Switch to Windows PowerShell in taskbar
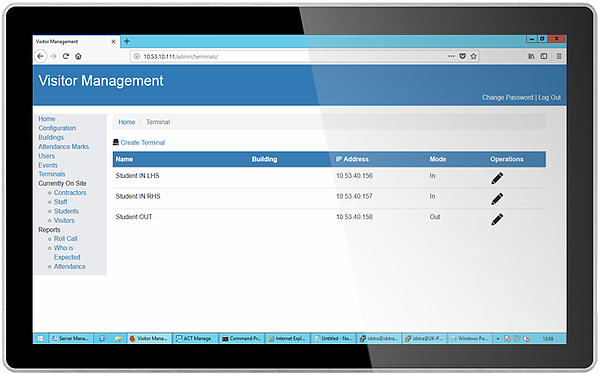This screenshot has height=374, width=600. click(470, 338)
